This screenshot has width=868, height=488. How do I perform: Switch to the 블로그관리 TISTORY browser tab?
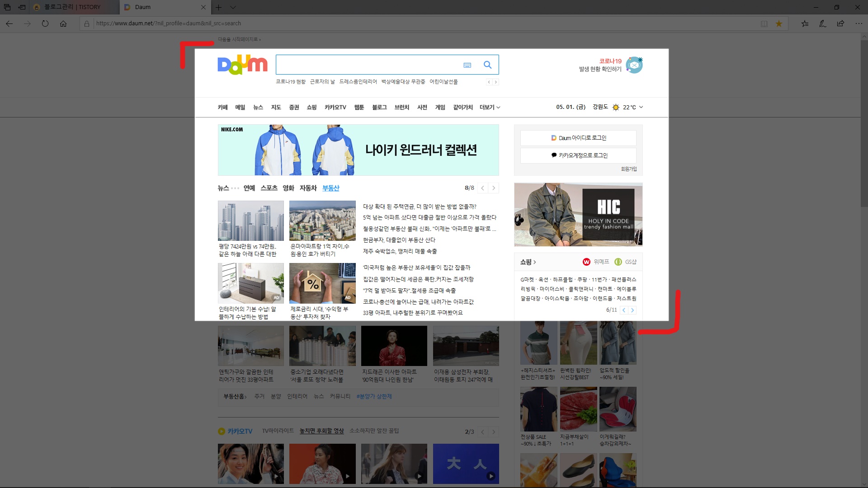coord(72,7)
